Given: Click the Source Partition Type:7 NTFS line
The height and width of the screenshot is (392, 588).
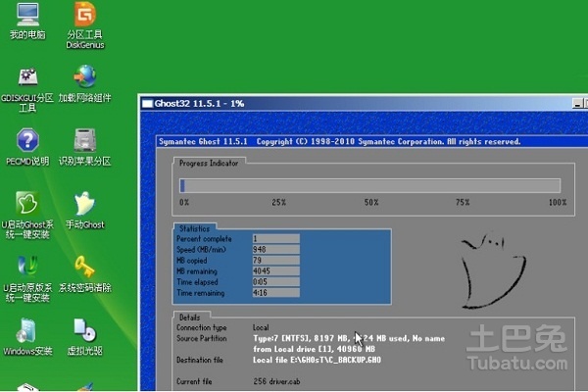Looking at the screenshot, I should [349, 338].
